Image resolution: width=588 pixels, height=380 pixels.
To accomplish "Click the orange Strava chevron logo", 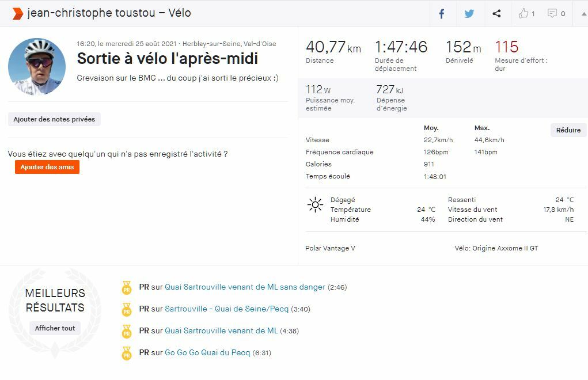I will click(18, 13).
